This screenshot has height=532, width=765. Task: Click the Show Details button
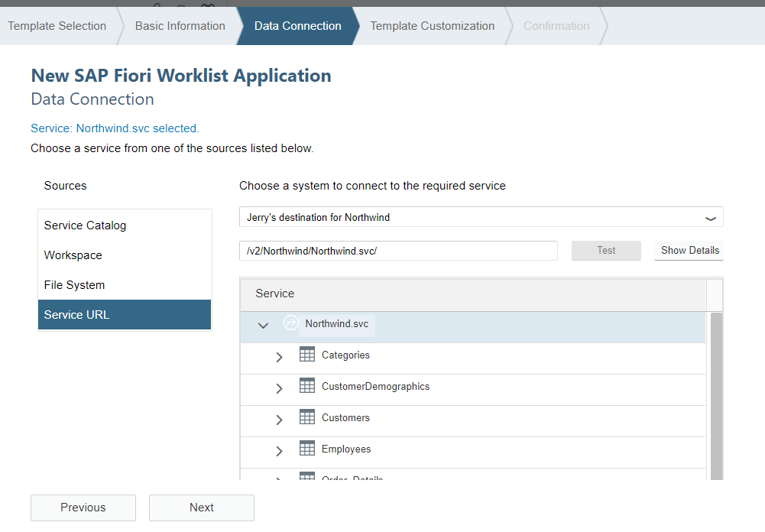tap(689, 251)
